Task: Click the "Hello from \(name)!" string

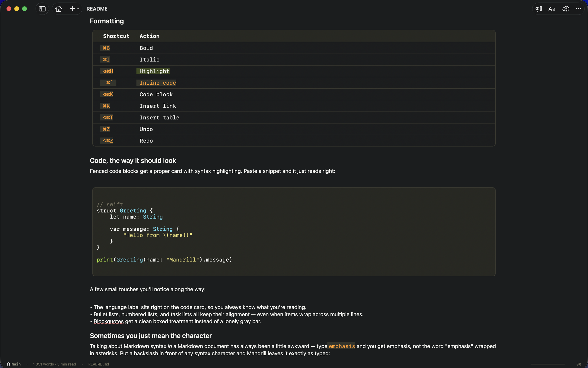Action: pos(158,235)
